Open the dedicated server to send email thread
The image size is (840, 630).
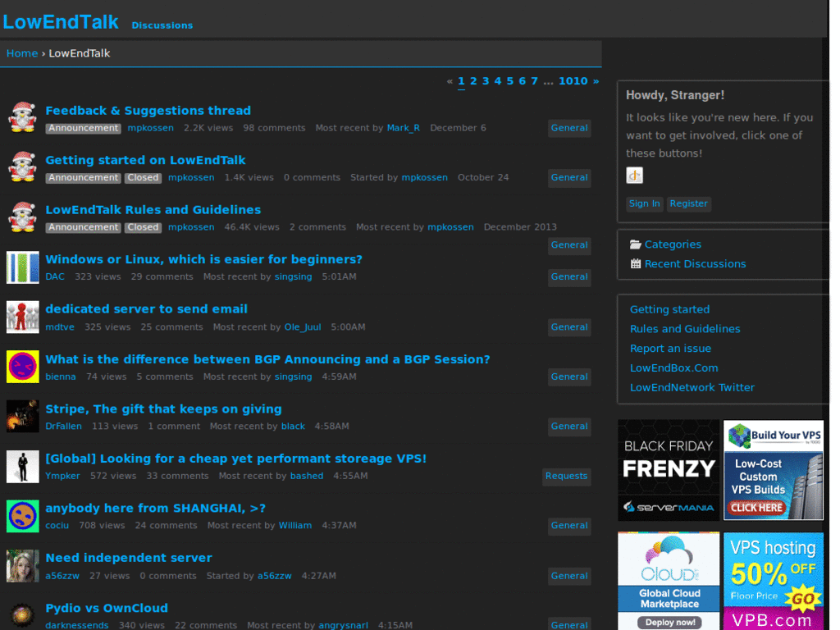(x=146, y=309)
